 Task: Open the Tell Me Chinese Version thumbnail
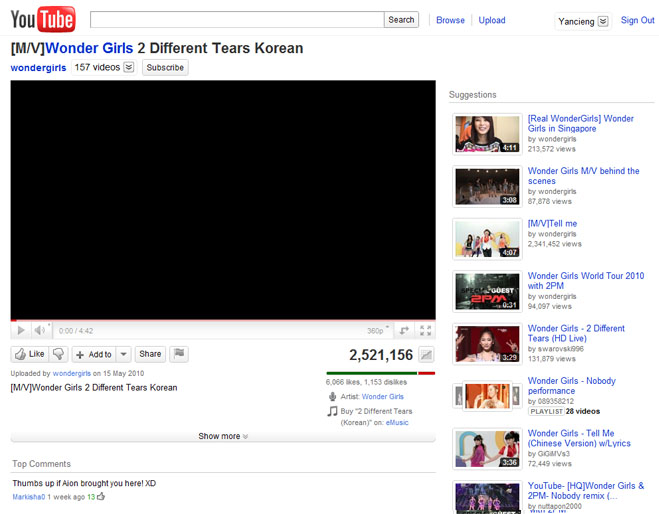487,449
